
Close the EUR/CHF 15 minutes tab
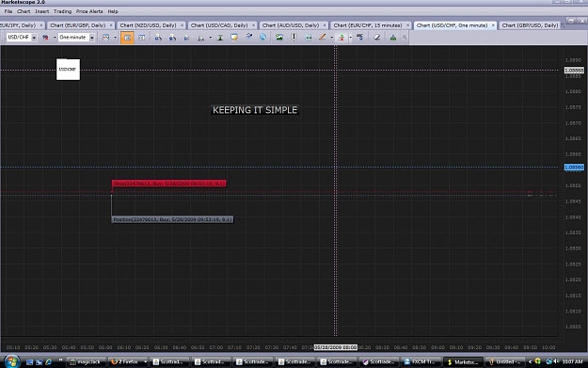pyautogui.click(x=407, y=25)
